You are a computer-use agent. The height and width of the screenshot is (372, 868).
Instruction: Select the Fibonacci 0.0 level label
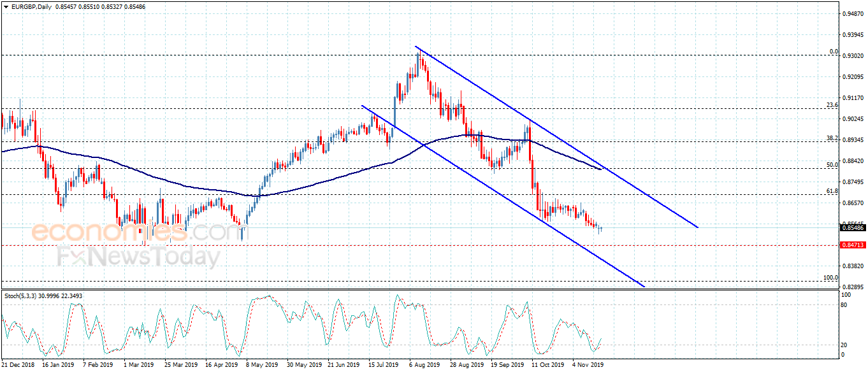click(x=834, y=52)
